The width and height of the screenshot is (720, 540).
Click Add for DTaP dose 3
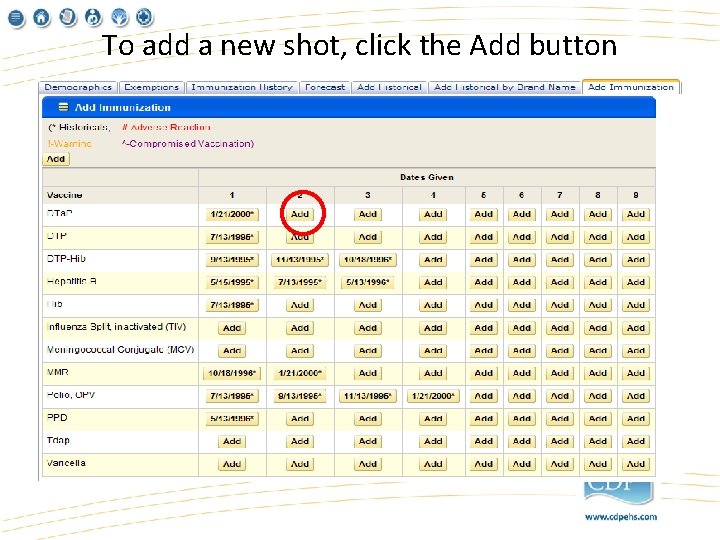tap(368, 214)
